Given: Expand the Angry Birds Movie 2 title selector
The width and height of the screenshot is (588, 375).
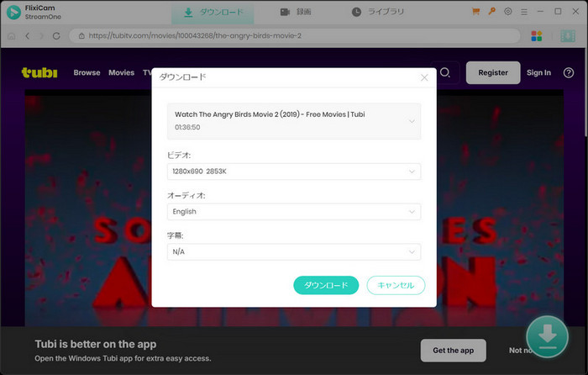Looking at the screenshot, I should 293,120.
